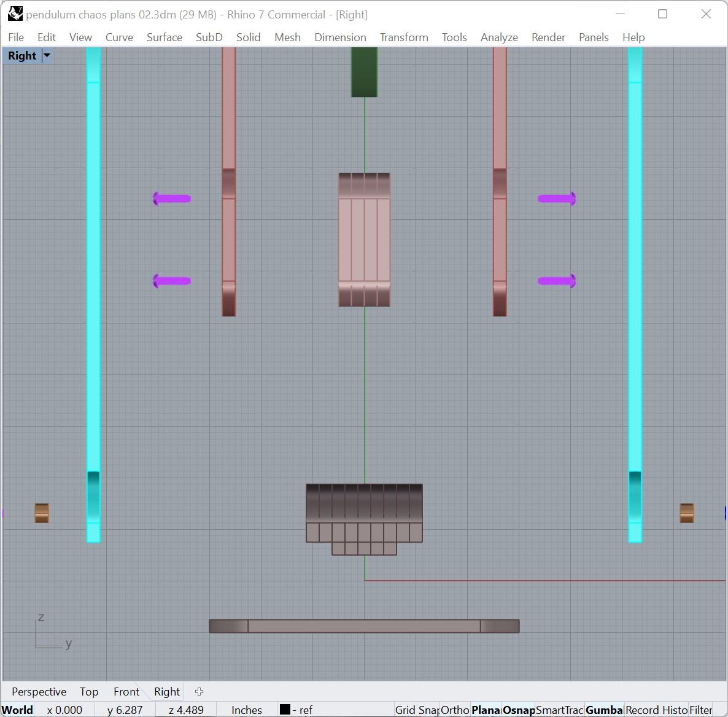Open the ref layer selector in status bar
The height and width of the screenshot is (717, 728).
(x=303, y=710)
